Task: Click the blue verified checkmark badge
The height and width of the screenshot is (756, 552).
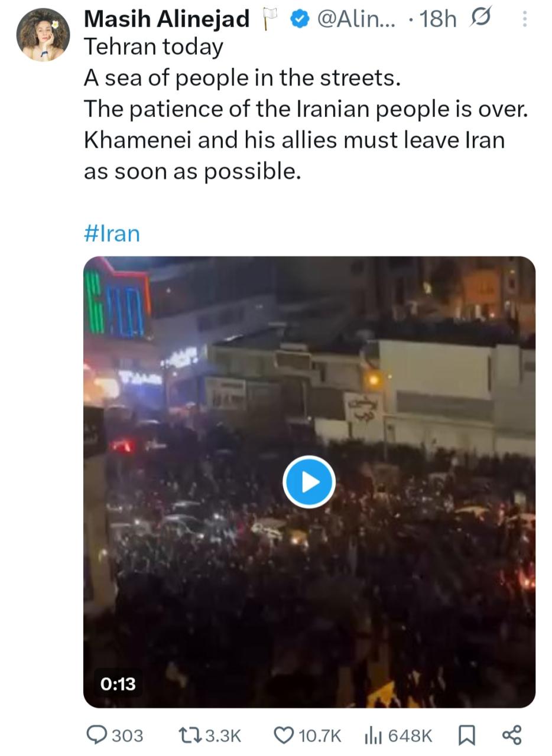Action: tap(300, 19)
